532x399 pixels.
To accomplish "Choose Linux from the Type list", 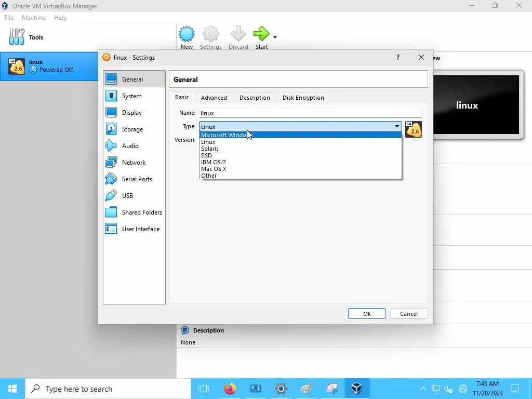I will 300,142.
